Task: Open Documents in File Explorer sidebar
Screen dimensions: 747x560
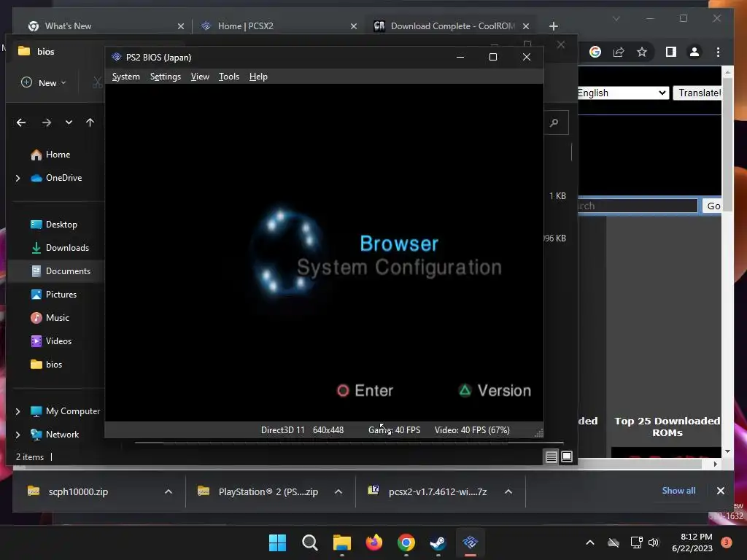Action: 57,271
